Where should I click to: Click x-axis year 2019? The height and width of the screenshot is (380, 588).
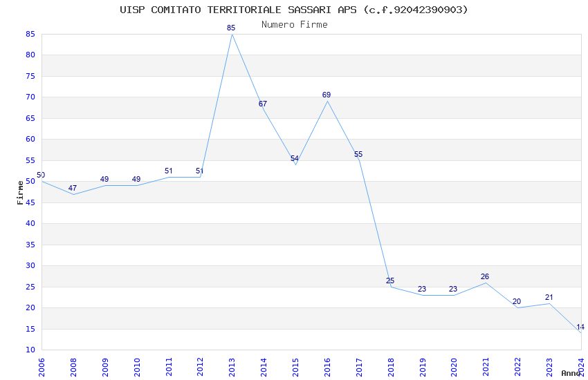[x=422, y=367]
